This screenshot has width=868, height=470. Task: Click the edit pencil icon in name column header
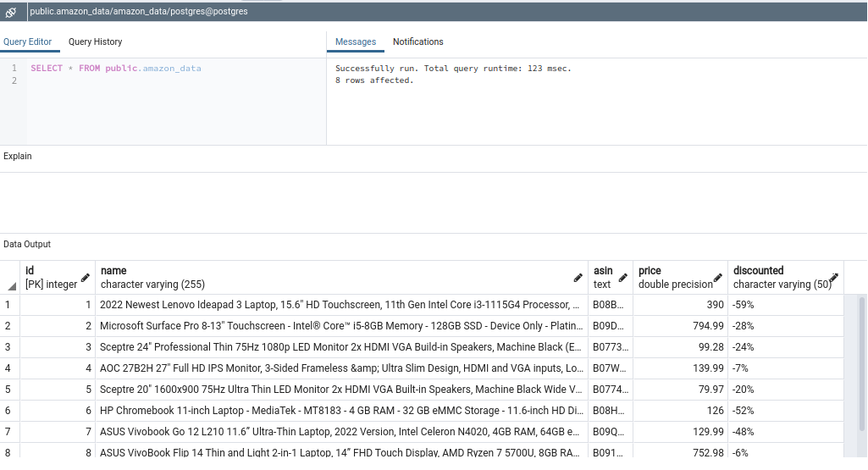pos(578,278)
